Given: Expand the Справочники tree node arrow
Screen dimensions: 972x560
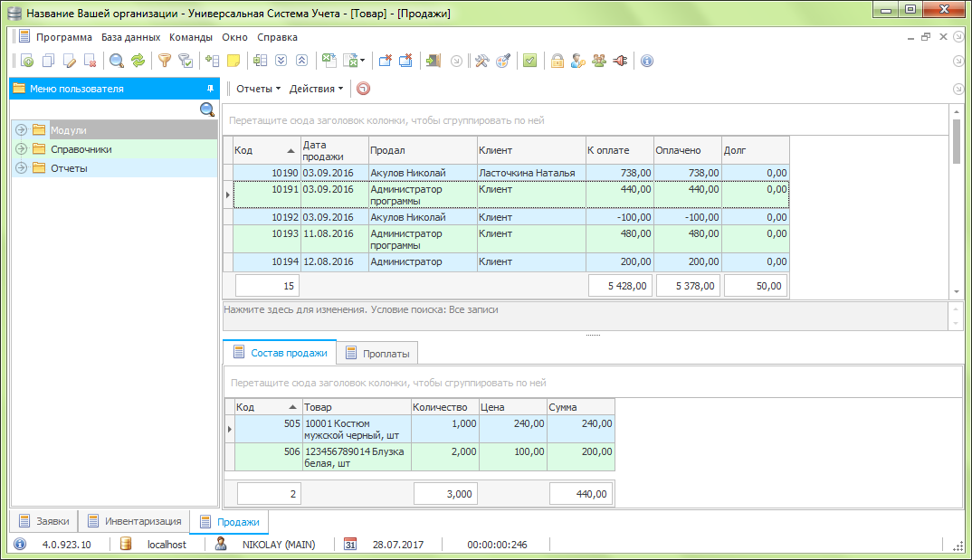Looking at the screenshot, I should click(21, 149).
